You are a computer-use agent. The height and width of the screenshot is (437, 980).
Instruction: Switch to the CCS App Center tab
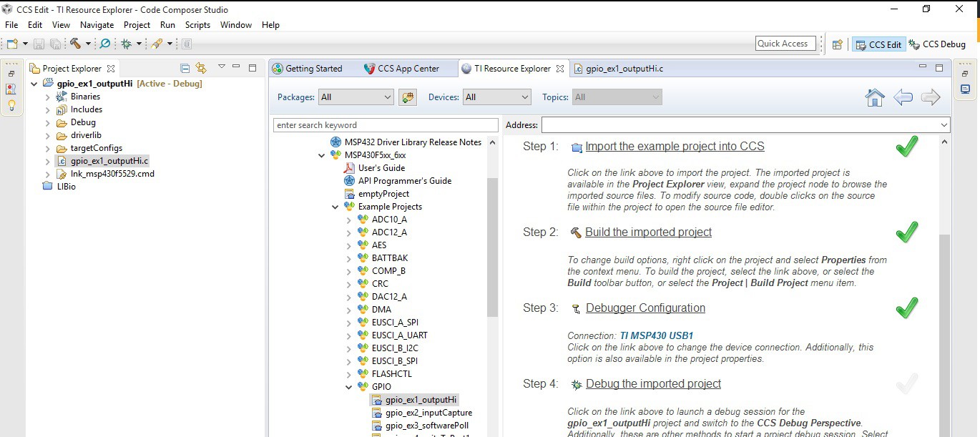pyautogui.click(x=401, y=69)
